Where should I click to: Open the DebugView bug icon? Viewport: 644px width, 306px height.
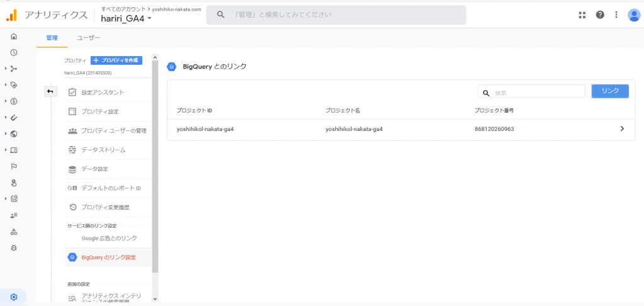coord(14,247)
